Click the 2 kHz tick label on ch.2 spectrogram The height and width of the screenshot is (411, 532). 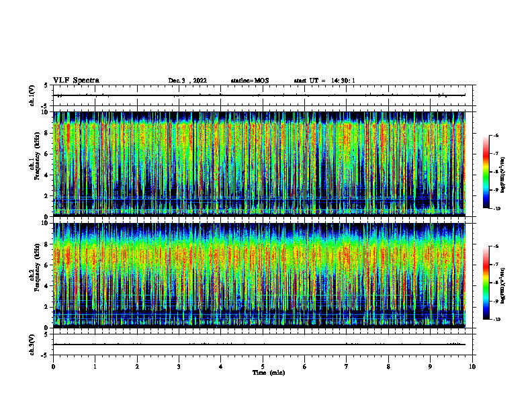pyautogui.click(x=47, y=307)
